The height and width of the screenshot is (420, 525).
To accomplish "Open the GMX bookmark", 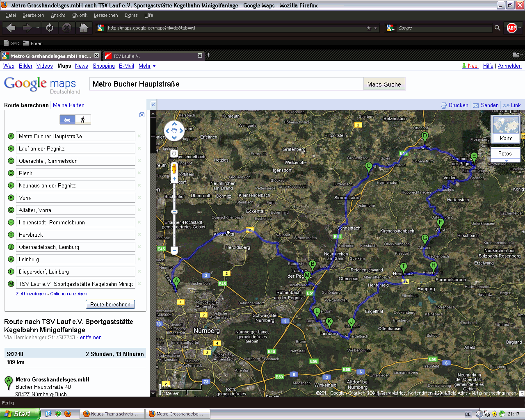I will tap(11, 43).
